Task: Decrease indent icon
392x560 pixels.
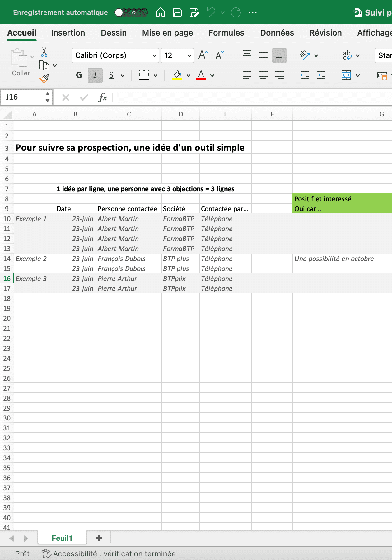Action: pyautogui.click(x=305, y=75)
